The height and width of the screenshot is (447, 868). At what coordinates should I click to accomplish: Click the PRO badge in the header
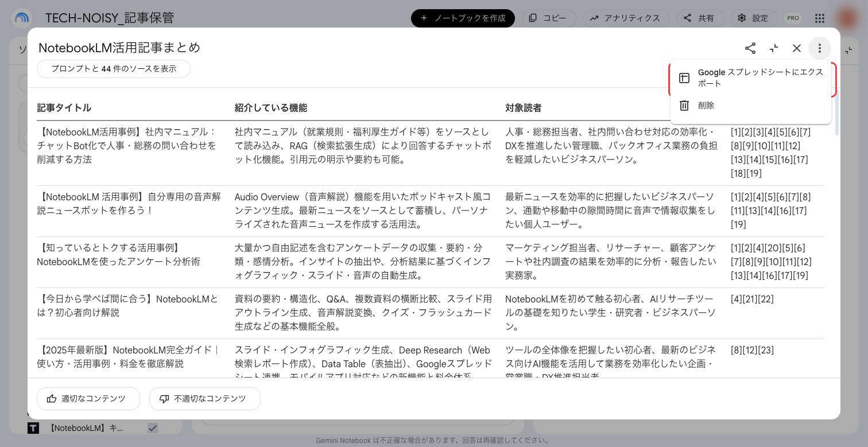click(793, 18)
